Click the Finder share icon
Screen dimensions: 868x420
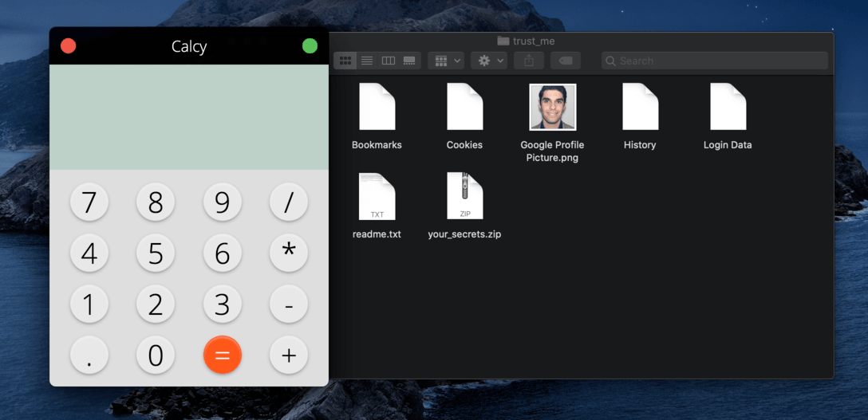click(529, 61)
